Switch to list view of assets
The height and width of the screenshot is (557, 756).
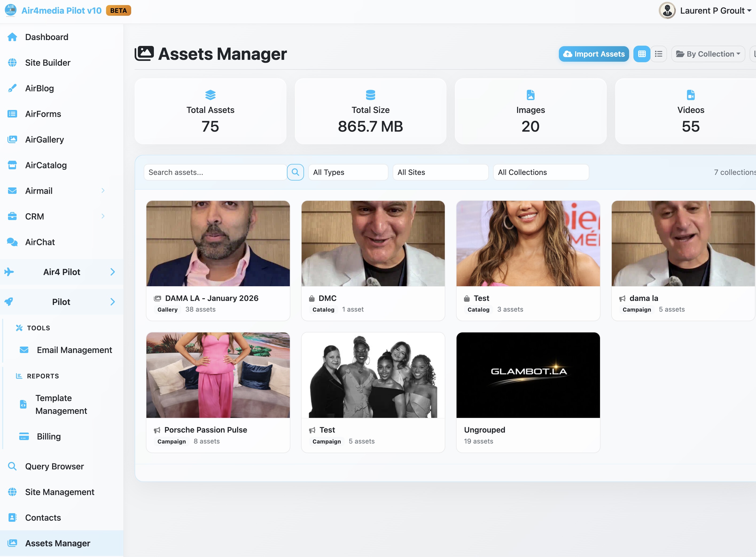pyautogui.click(x=658, y=54)
